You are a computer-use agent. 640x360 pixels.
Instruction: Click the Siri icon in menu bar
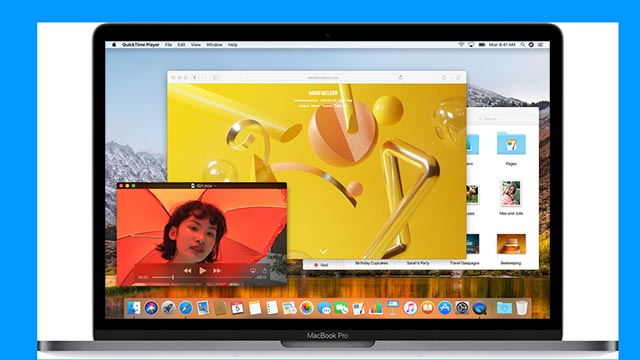pyautogui.click(x=531, y=45)
